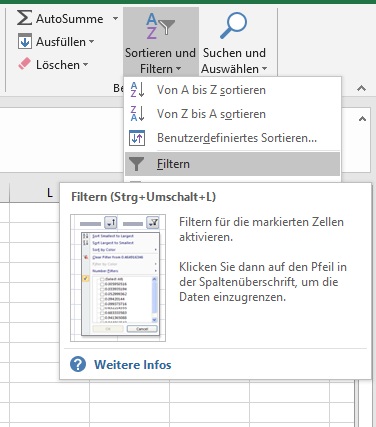Toggle the Sortieren und Filtern dropdown arrow
The width and height of the screenshot is (376, 427).
click(179, 69)
